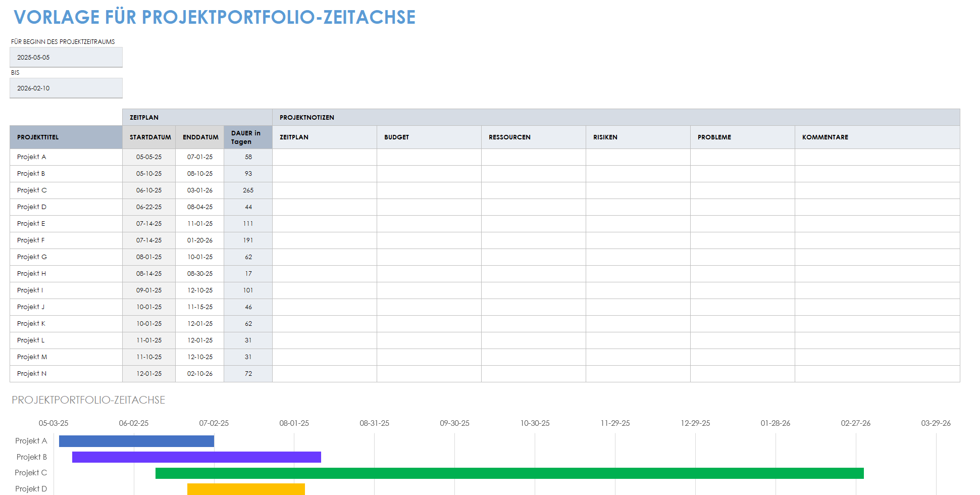This screenshot has height=495, width=980.
Task: Click the page title Vorlage für Projektportfolio-Zeitachse
Action: pyautogui.click(x=215, y=17)
